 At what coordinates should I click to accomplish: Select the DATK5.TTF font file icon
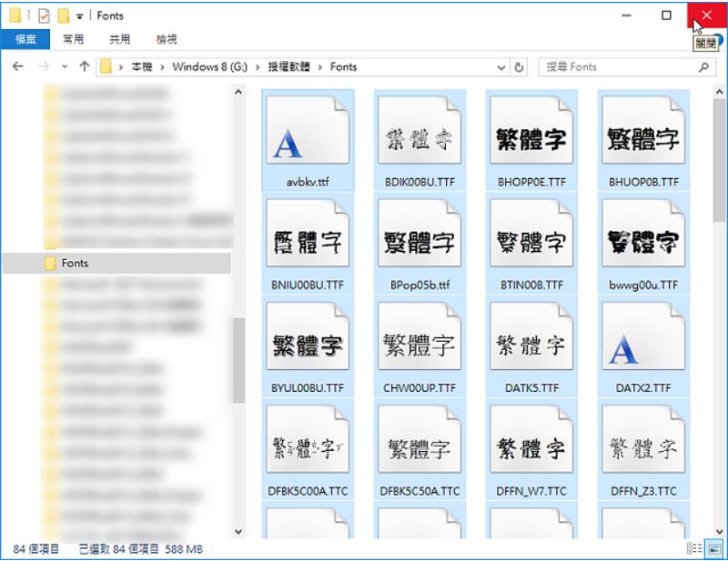531,336
